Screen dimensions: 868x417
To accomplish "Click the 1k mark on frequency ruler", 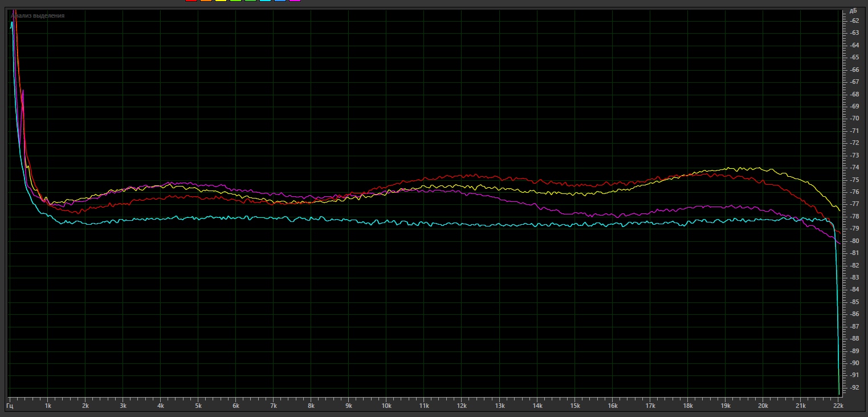I will point(47,406).
